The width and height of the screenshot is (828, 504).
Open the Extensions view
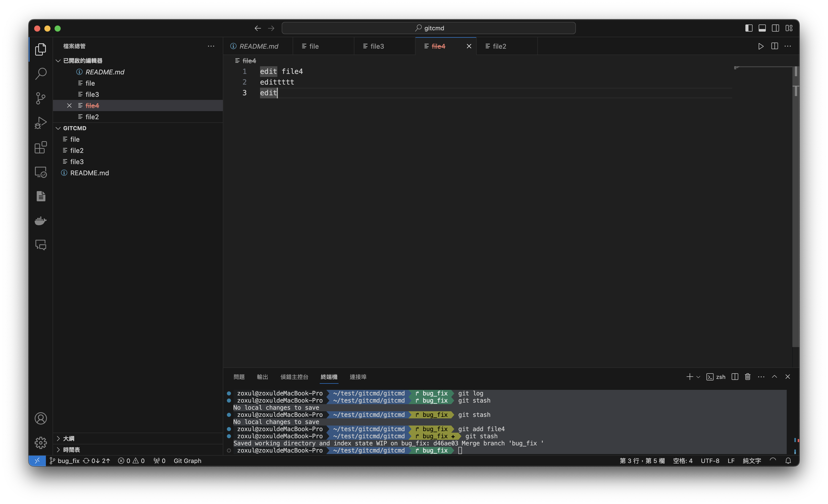(x=40, y=148)
